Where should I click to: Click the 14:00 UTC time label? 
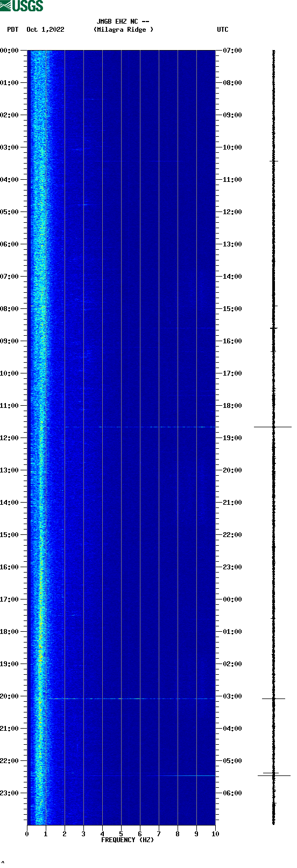click(x=232, y=277)
